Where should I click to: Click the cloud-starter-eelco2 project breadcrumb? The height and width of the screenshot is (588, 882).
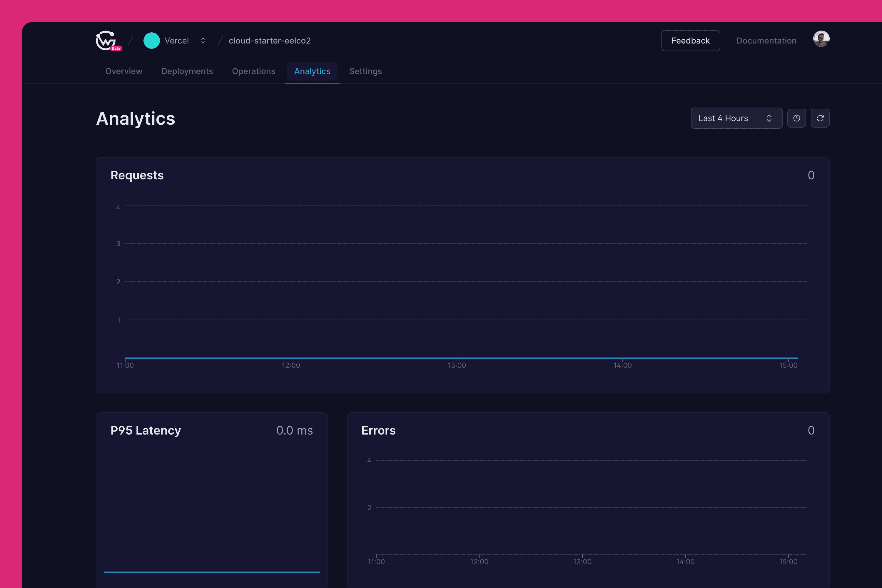pos(270,41)
